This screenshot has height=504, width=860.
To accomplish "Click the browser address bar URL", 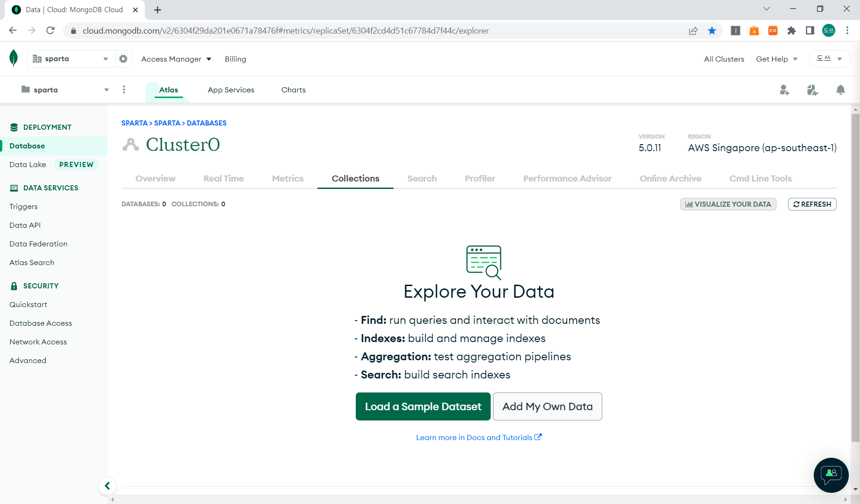I will tap(286, 31).
